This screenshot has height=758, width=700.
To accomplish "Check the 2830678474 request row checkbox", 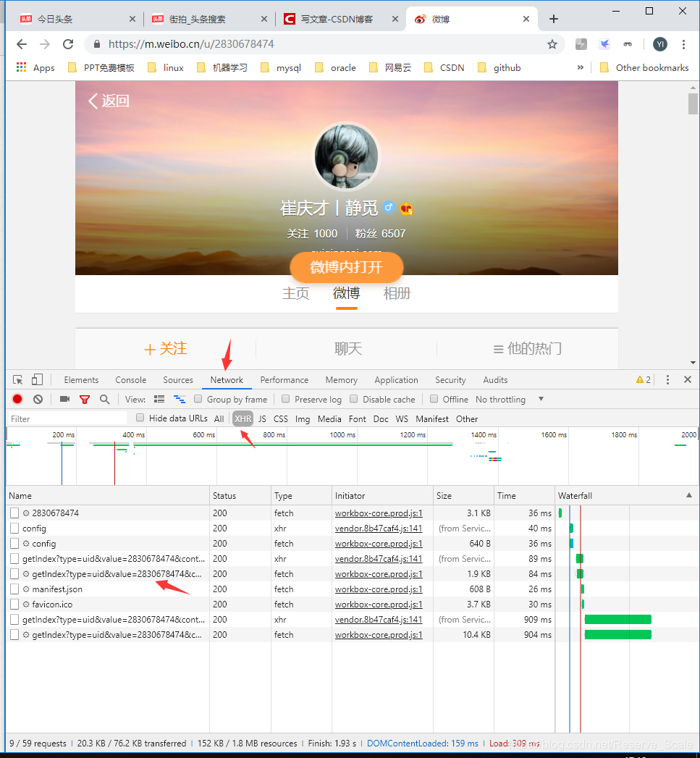I will click(14, 513).
